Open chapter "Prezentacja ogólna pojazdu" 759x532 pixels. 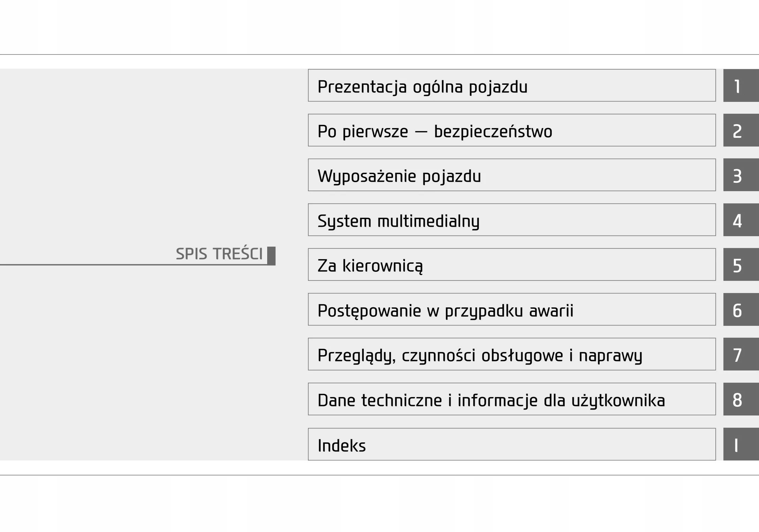[x=511, y=85]
